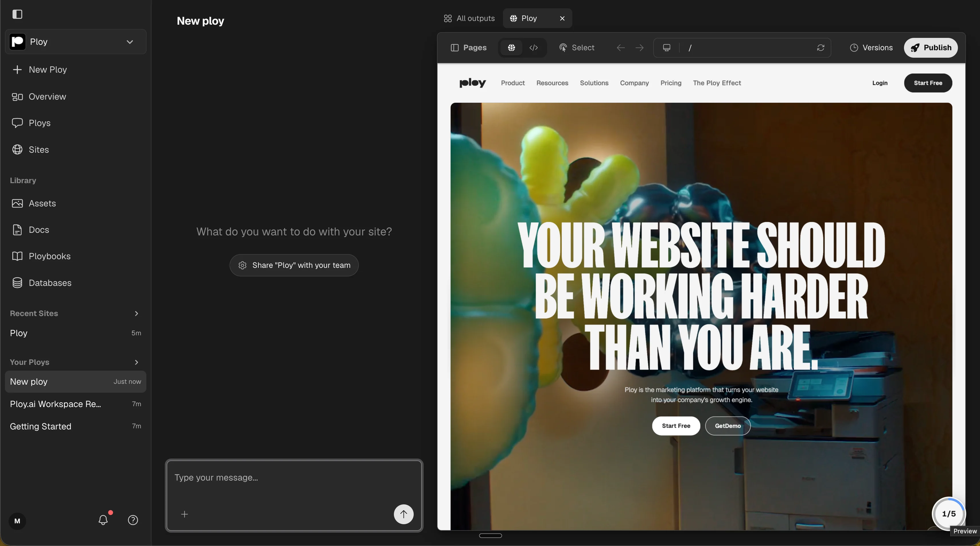Expand the Your Ploys section

click(x=136, y=362)
